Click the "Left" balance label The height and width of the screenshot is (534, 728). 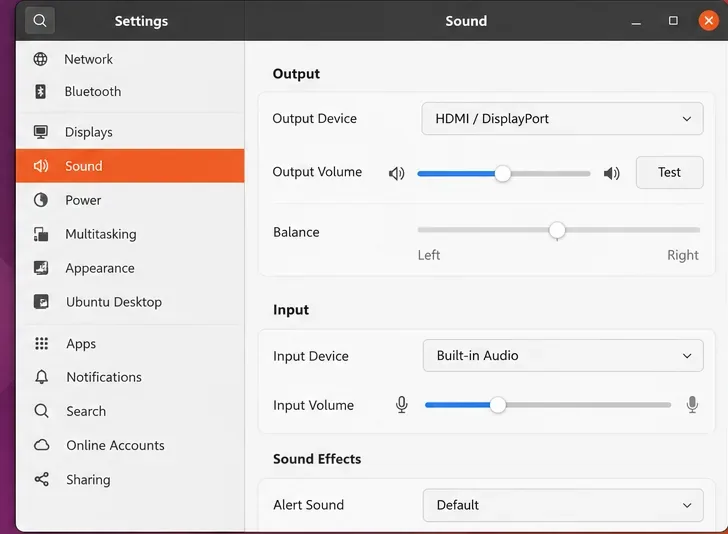(x=429, y=255)
